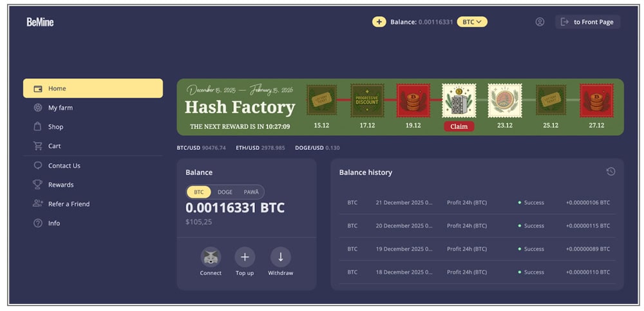Click the miner stamp above Claim
Image resolution: width=644 pixels, height=311 pixels.
point(459,100)
